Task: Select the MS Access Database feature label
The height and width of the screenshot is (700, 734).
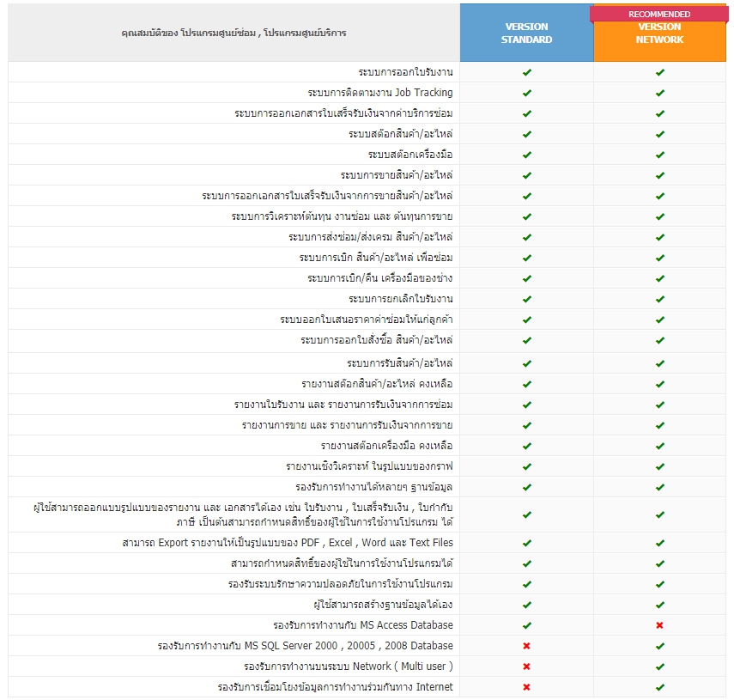Action: [x=363, y=625]
